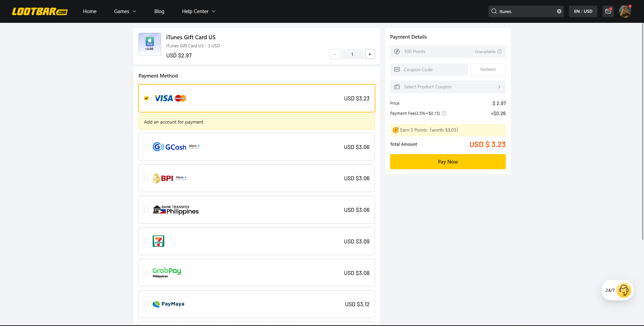Click the GrabPay logo
Image resolution: width=644 pixels, height=326 pixels.
[167, 272]
